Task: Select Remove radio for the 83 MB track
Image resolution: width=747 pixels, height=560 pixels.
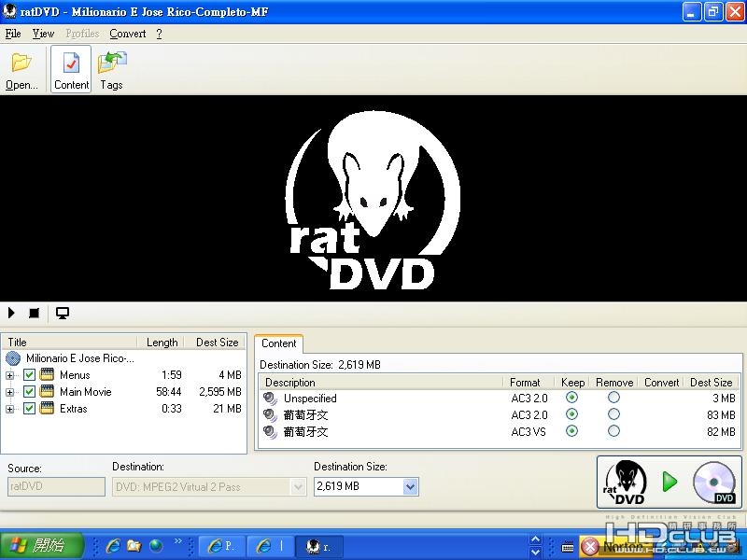Action: [x=613, y=414]
